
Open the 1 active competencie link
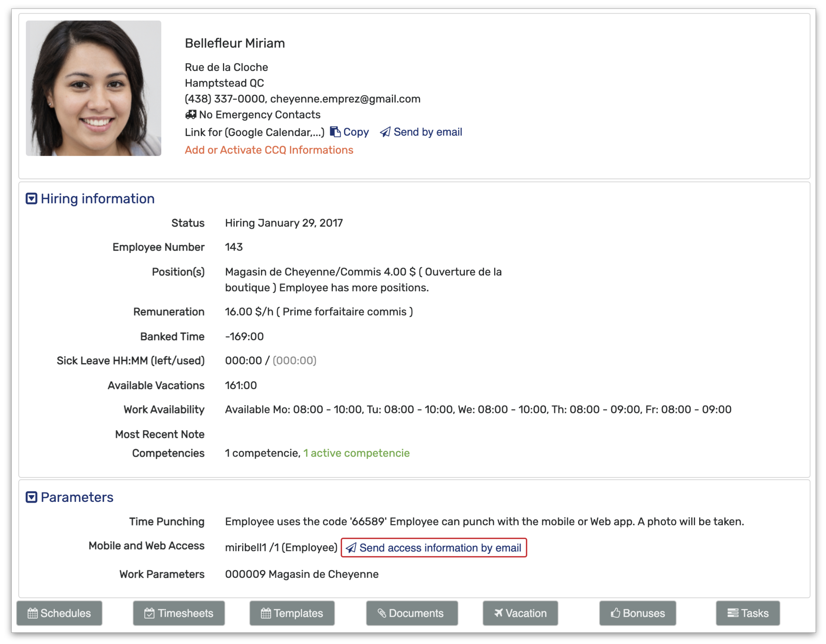(x=356, y=453)
